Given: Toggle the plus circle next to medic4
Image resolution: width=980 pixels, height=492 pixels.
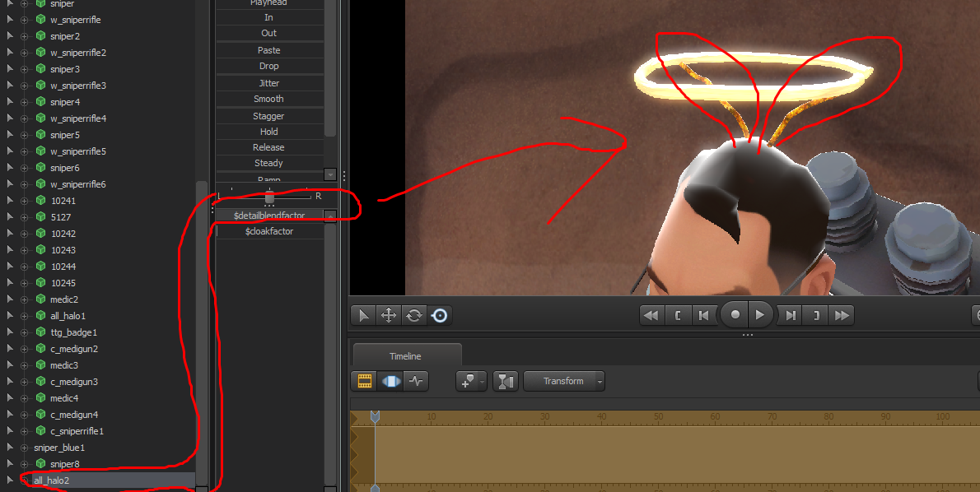Looking at the screenshot, I should point(25,398).
